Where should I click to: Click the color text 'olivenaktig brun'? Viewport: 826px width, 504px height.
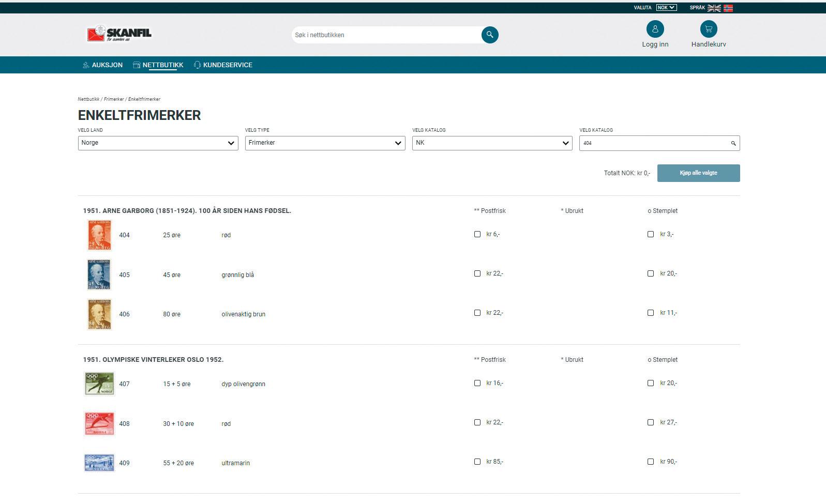(x=244, y=314)
